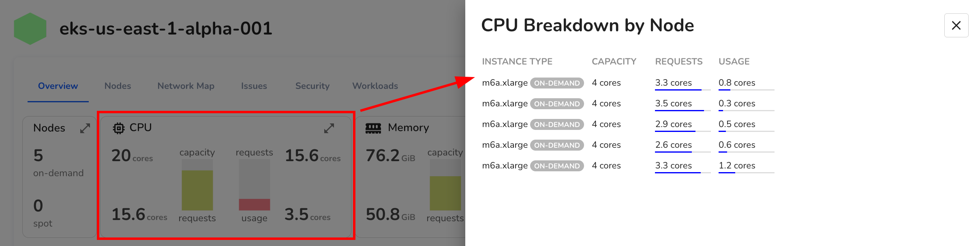The height and width of the screenshot is (246, 980).
Task: Select the Security tab
Action: coord(312,86)
